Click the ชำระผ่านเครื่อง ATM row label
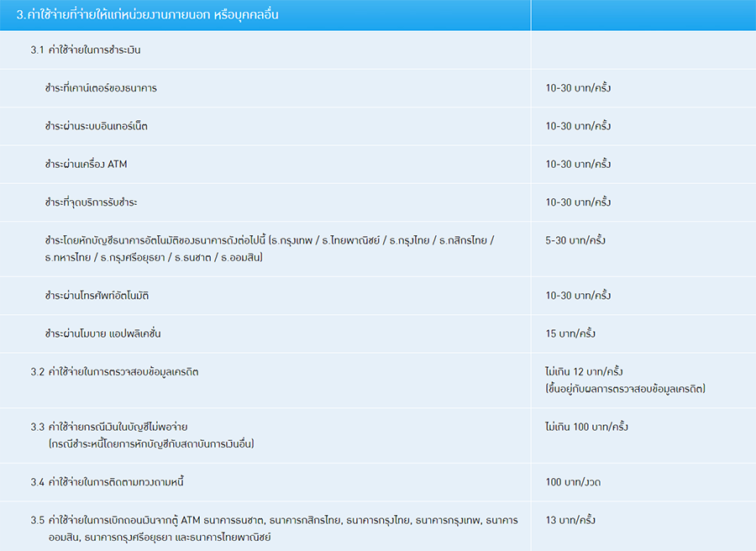This screenshot has height=551, width=756. (x=87, y=165)
